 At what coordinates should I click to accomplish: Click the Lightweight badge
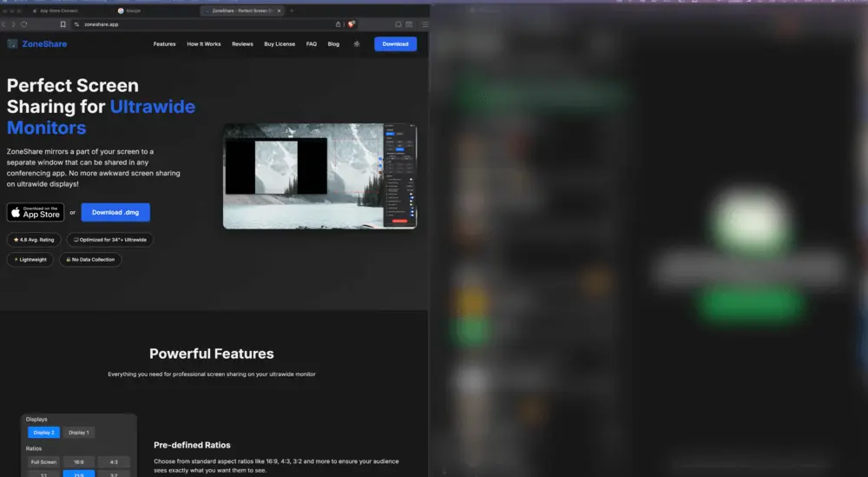pyautogui.click(x=30, y=259)
